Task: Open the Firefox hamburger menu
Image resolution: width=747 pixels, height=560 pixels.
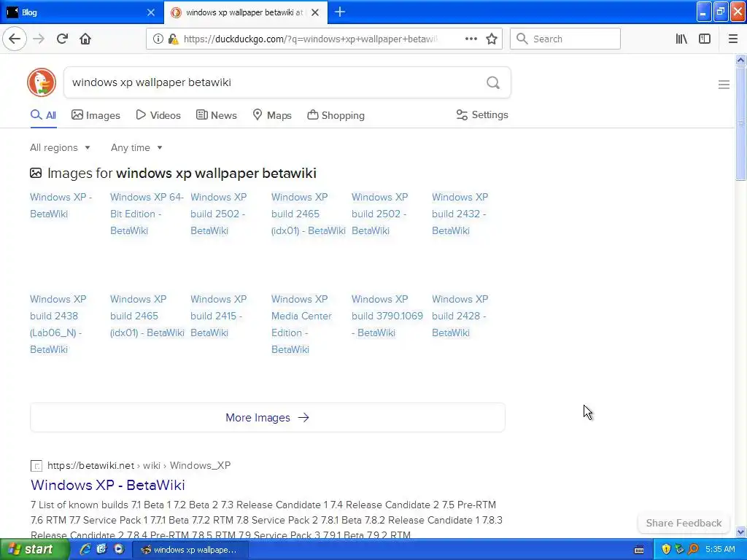Action: (x=733, y=39)
